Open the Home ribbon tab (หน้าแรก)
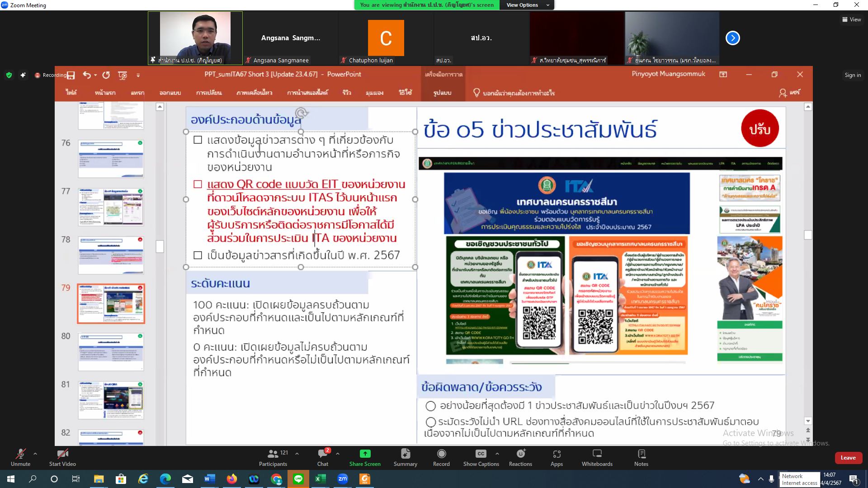Image resolution: width=868 pixels, height=488 pixels. (x=105, y=93)
